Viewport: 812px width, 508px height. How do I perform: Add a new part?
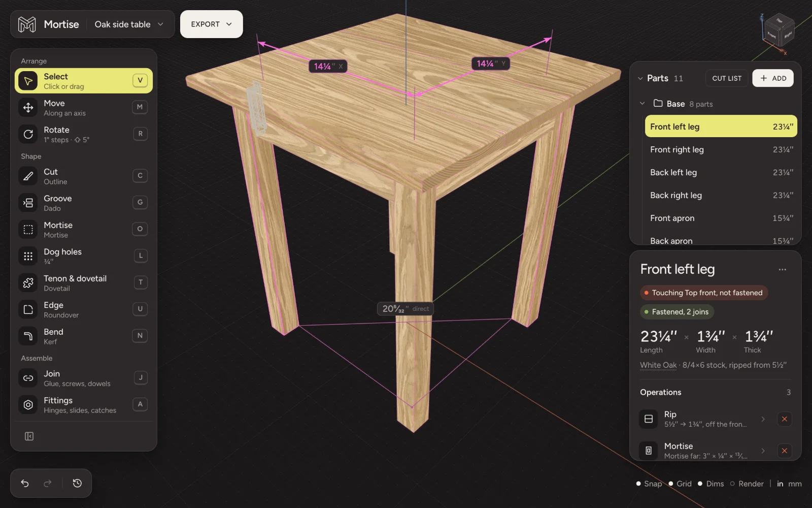click(x=773, y=78)
